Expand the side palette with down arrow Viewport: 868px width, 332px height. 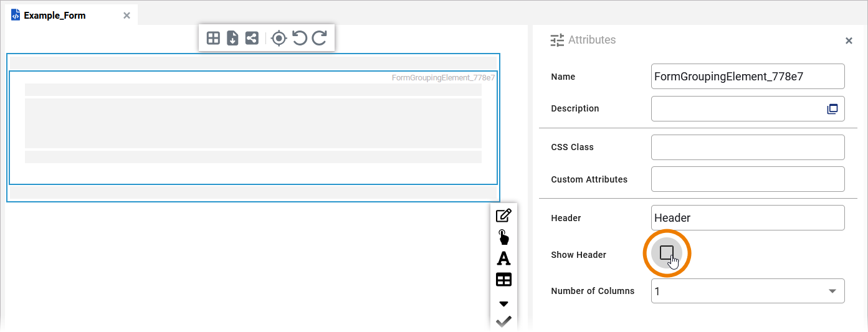click(x=503, y=303)
